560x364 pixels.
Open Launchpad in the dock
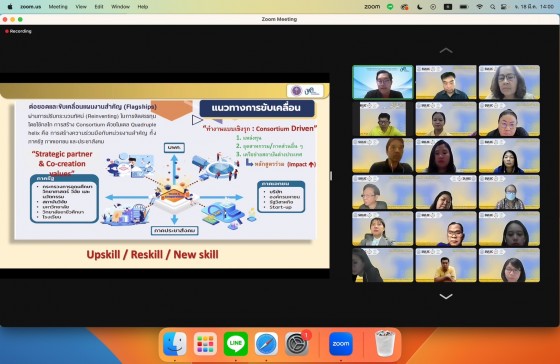(205, 344)
